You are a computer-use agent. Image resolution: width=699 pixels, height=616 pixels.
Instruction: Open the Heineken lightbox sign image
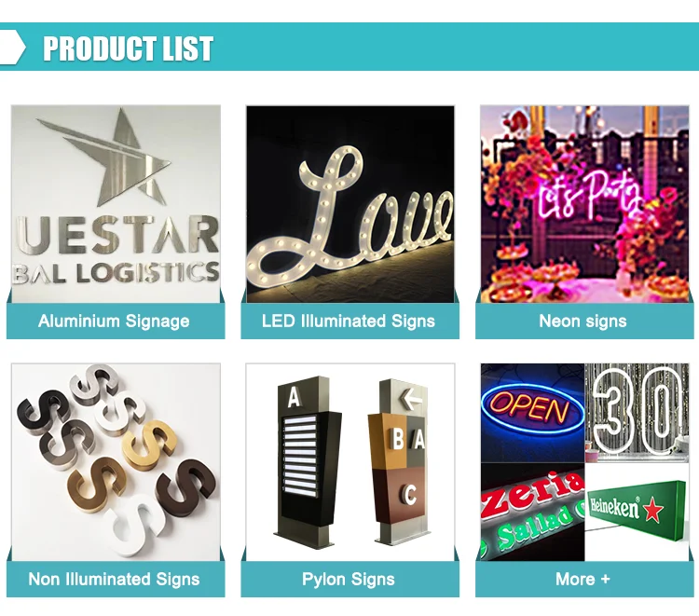coord(637,512)
